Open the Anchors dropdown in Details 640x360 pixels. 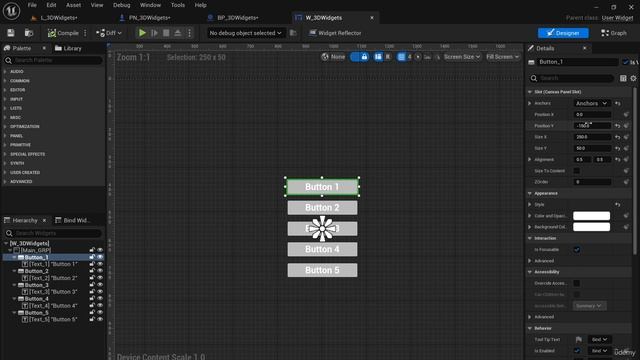pos(591,103)
